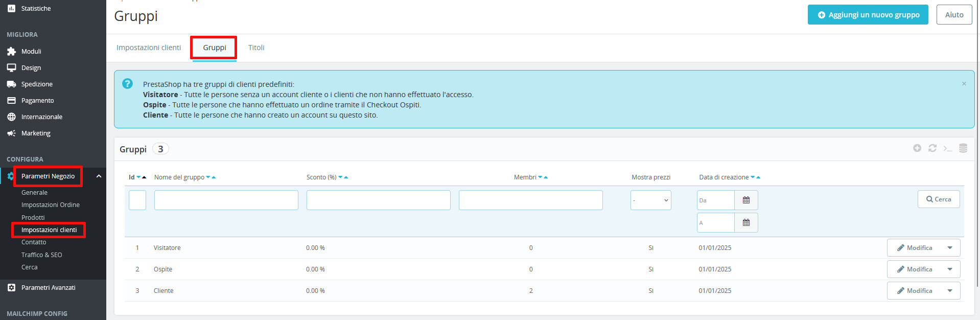Sort Nome del gruppo ascending
The image size is (980, 320).
pyautogui.click(x=214, y=177)
